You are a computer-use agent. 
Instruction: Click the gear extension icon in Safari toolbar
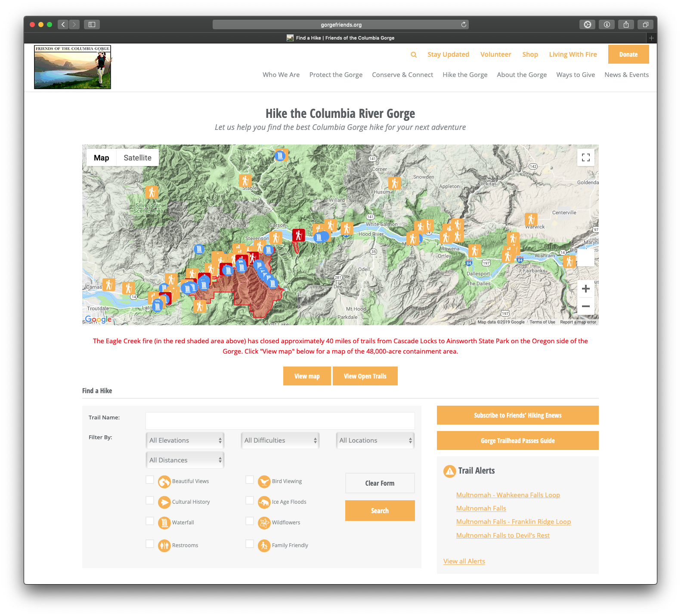[587, 25]
